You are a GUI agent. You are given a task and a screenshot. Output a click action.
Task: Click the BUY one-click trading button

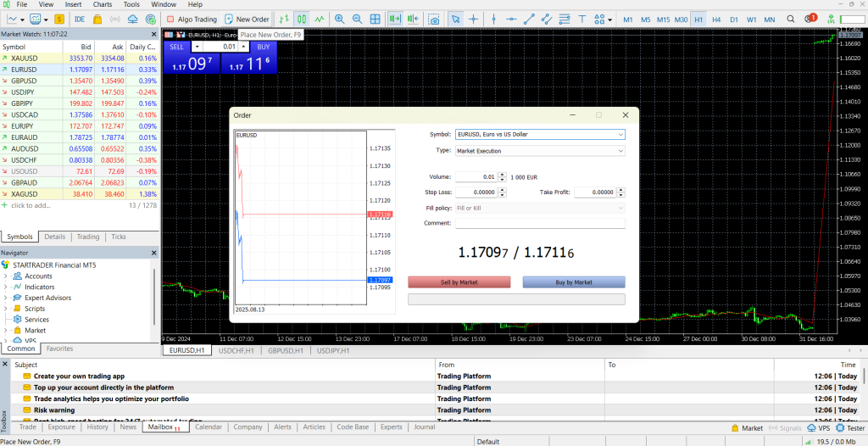[264, 47]
